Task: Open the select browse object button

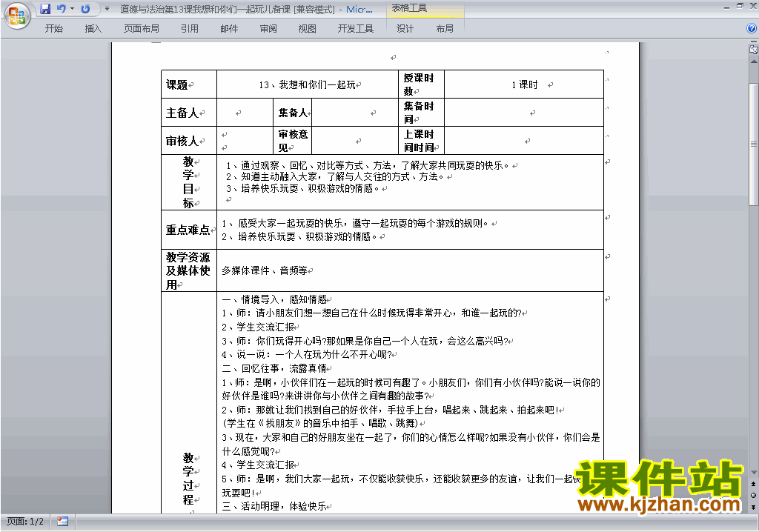Action: point(753,495)
